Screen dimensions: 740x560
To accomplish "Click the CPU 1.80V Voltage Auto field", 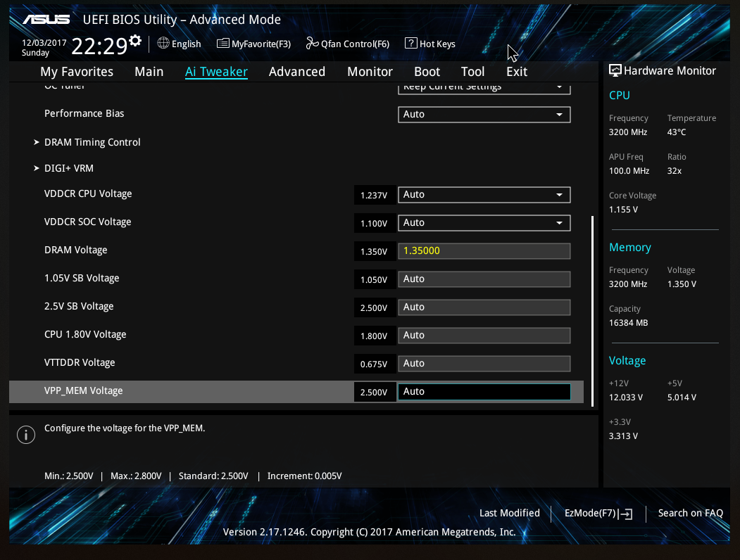I will [x=484, y=336].
